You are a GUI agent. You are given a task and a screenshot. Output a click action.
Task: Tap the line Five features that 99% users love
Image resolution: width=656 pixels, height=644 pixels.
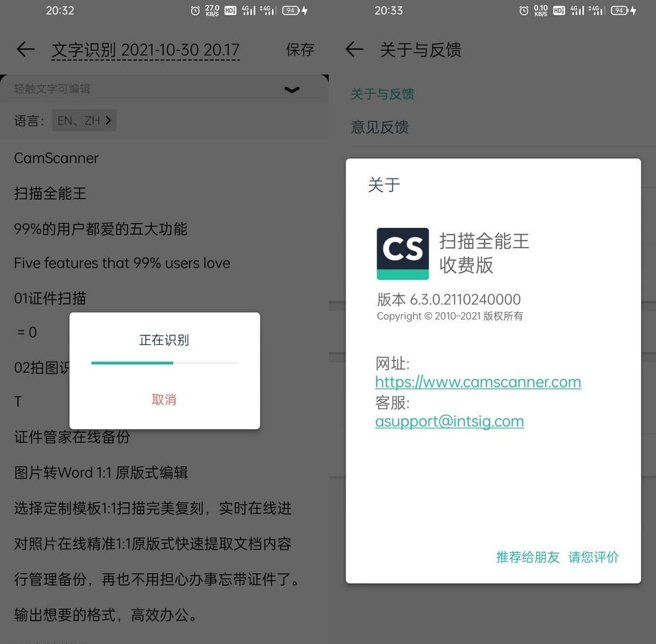[x=122, y=263]
